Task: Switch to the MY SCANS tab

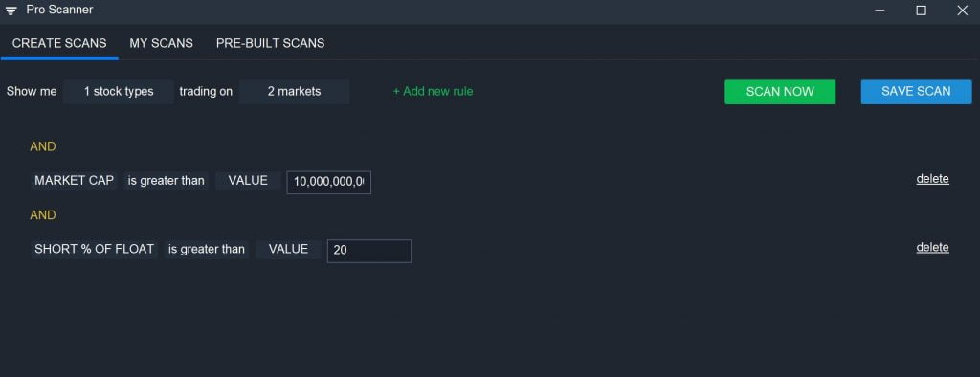Action: pyautogui.click(x=161, y=43)
